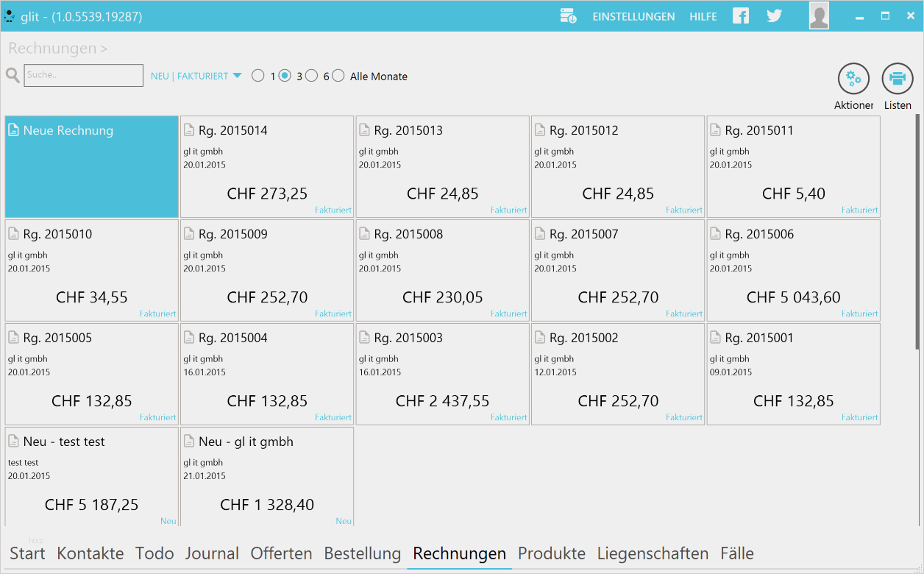
Task: Click the document icon of Rg. 2015008
Action: click(x=364, y=234)
